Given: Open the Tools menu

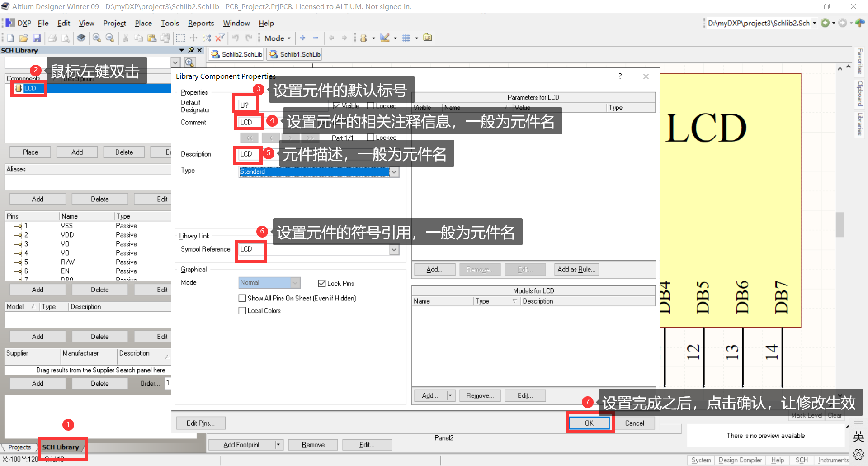Looking at the screenshot, I should click(170, 23).
